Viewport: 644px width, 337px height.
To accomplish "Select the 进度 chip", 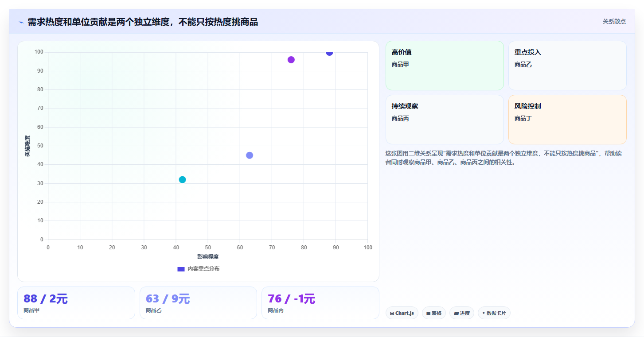I will coord(462,313).
